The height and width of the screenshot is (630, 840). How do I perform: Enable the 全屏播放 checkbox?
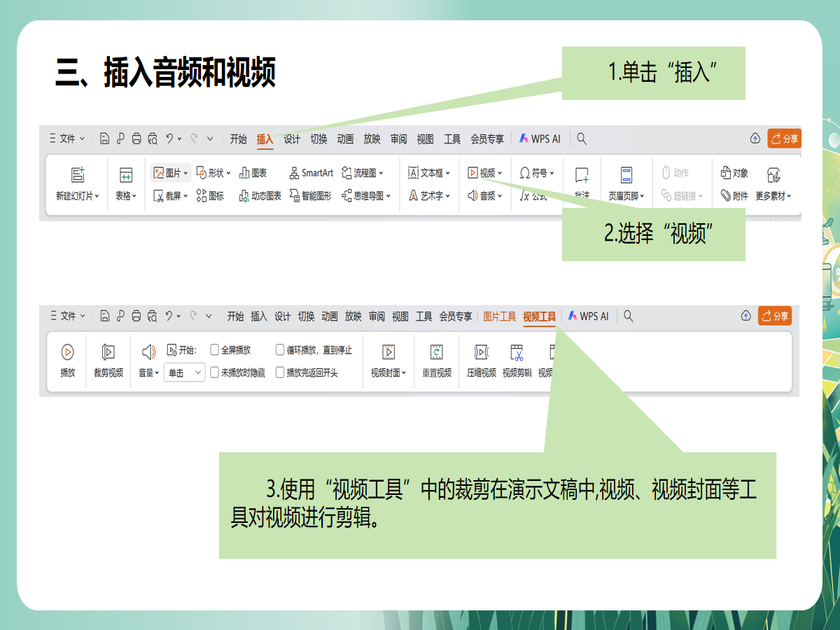215,350
